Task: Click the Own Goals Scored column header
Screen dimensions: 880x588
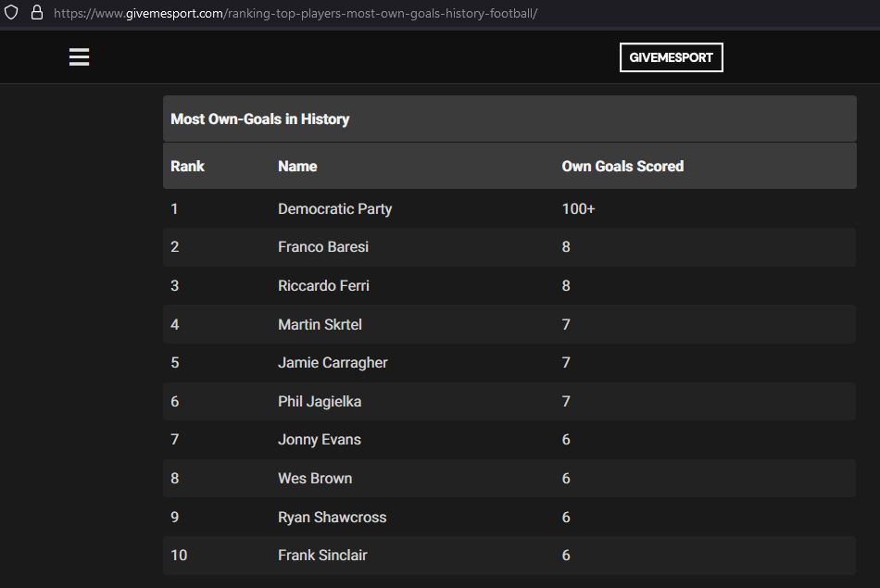Action: click(622, 166)
